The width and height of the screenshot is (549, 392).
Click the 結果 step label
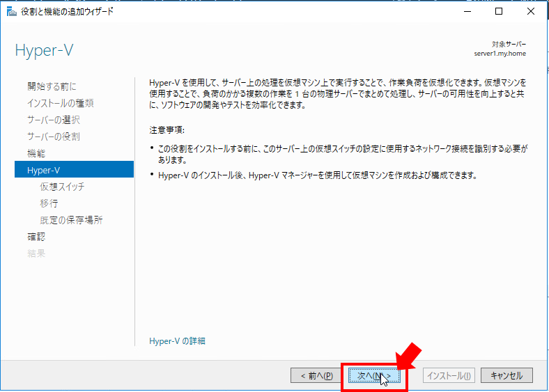(x=36, y=253)
